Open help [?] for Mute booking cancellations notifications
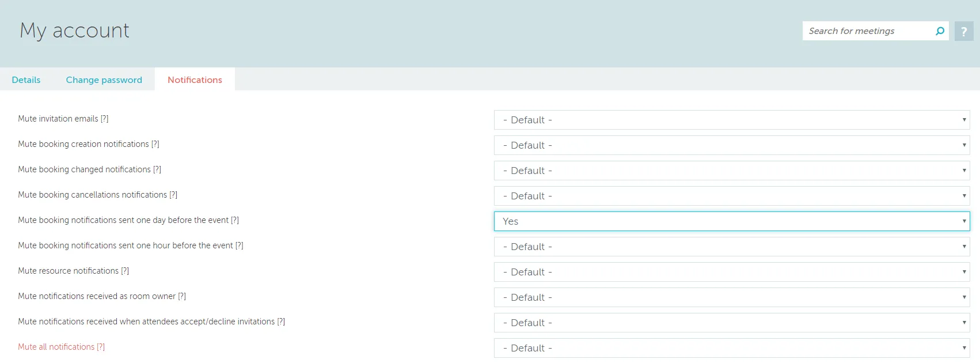This screenshot has height=363, width=980. click(173, 195)
